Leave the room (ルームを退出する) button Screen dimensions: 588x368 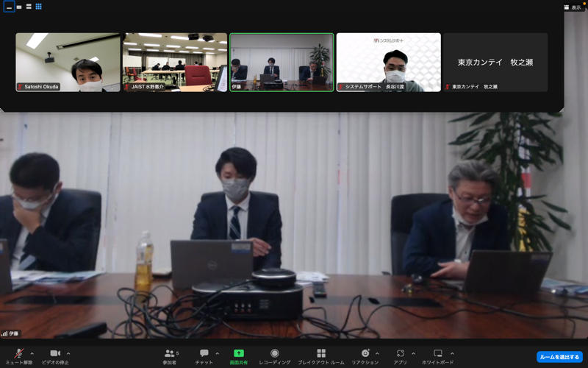(559, 357)
